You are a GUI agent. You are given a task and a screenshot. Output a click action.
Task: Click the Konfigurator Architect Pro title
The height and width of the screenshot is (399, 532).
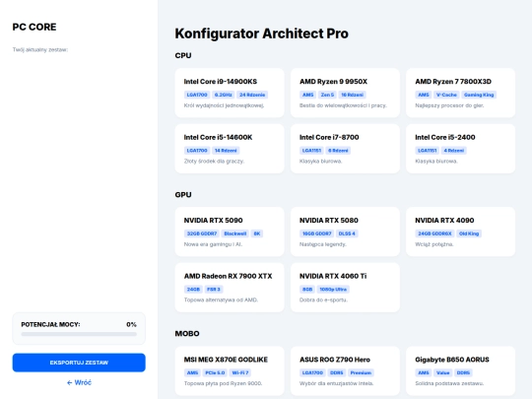(262, 33)
